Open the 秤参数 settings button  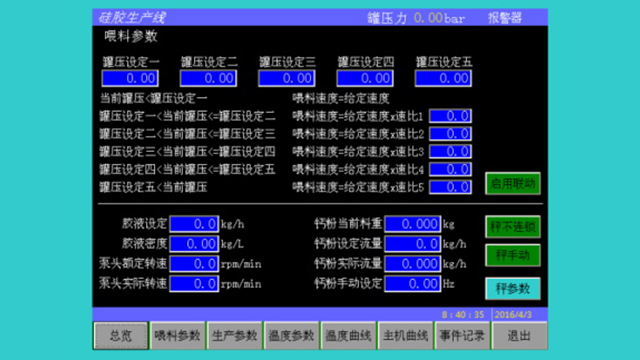pyautogui.click(x=513, y=289)
